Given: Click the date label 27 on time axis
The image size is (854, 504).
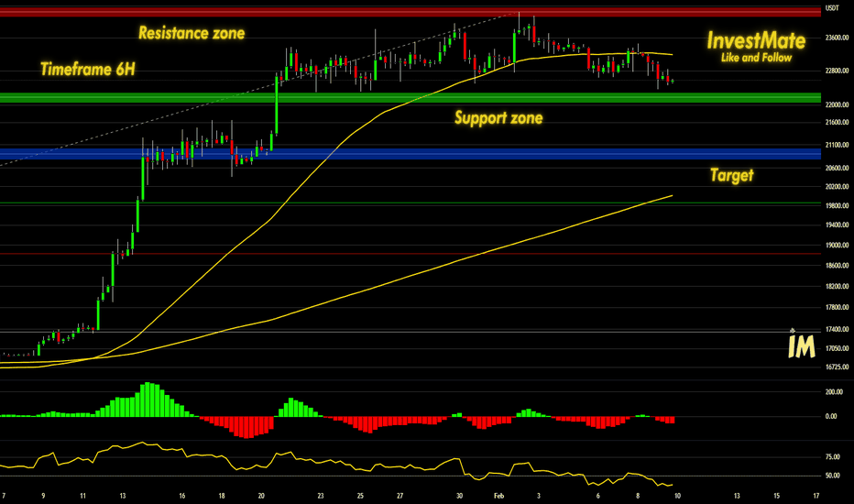Looking at the screenshot, I should tap(400, 496).
